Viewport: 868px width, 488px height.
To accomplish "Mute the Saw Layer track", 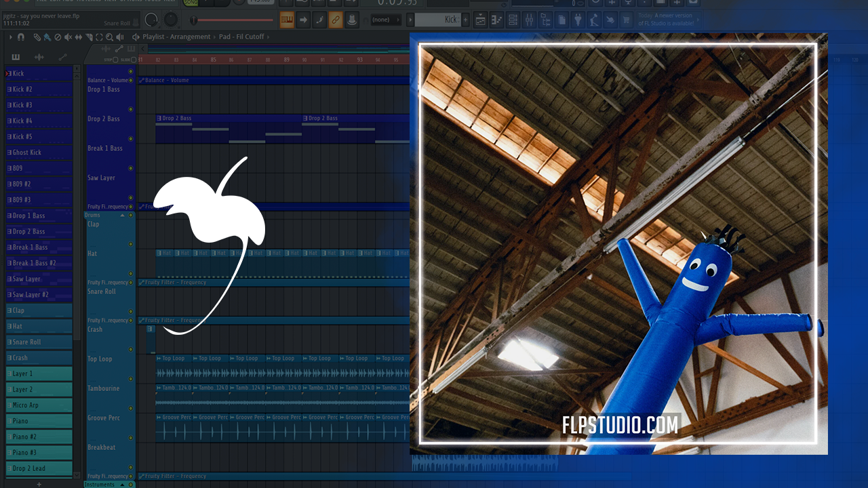I will [x=131, y=198].
